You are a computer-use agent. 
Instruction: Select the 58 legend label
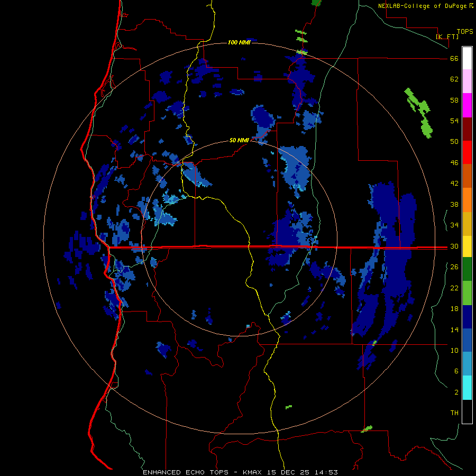[x=454, y=100]
